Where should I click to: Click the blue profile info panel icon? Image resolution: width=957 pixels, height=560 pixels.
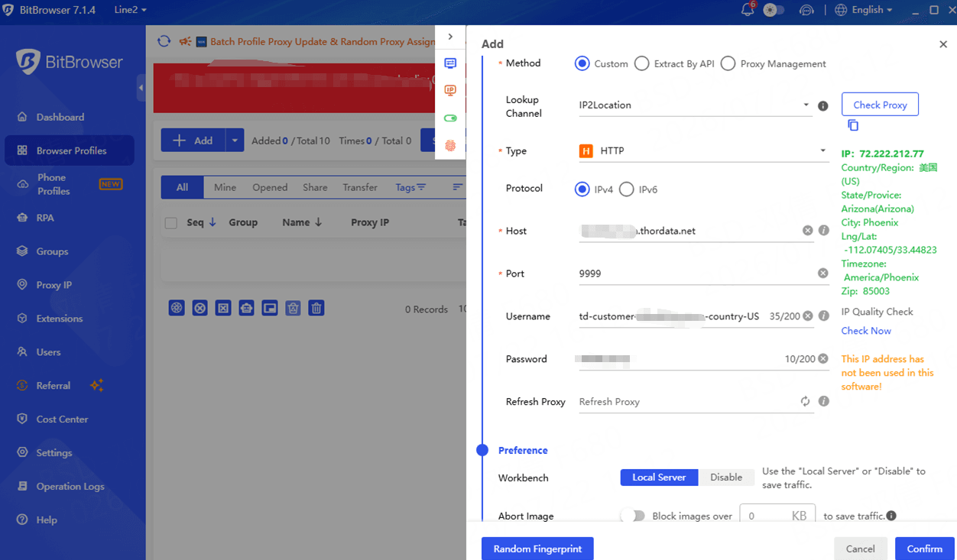[450, 63]
